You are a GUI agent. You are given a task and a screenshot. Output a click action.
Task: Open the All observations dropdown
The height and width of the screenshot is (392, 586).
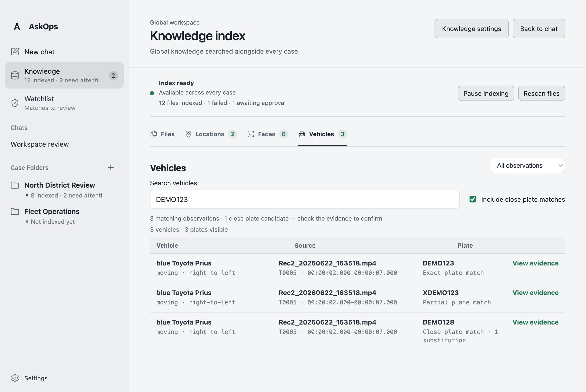click(x=527, y=165)
